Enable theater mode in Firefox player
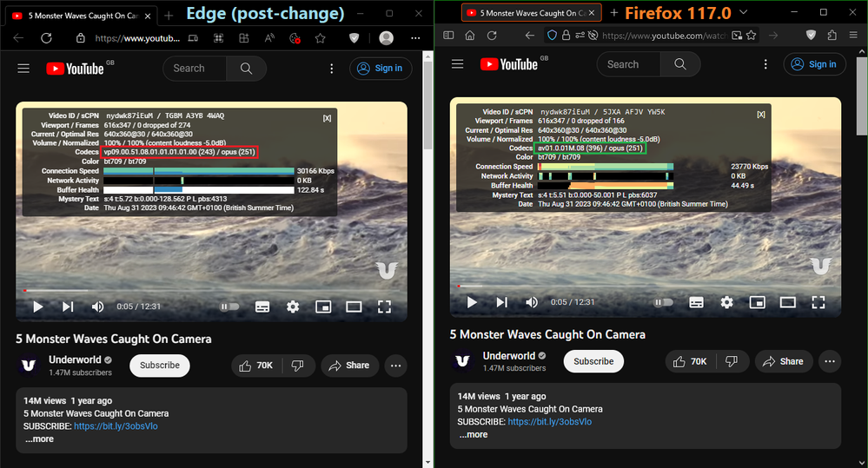 [x=788, y=302]
